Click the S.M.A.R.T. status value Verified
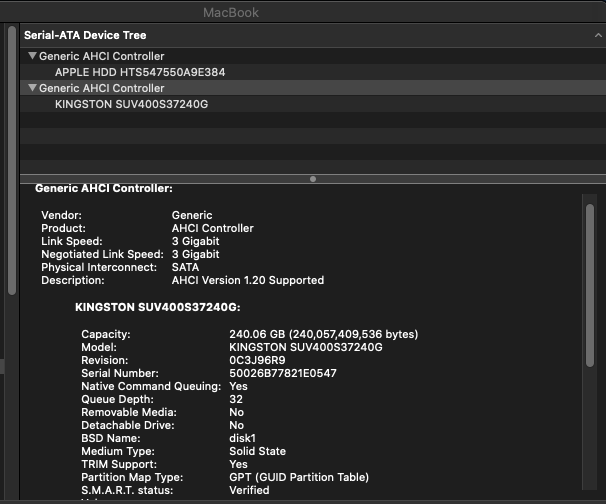The image size is (606, 504). click(249, 490)
